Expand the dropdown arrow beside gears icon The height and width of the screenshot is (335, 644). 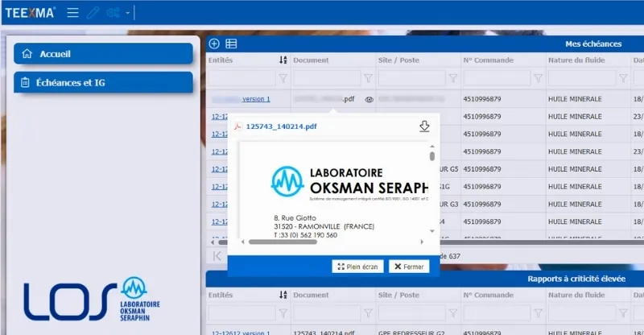127,13
